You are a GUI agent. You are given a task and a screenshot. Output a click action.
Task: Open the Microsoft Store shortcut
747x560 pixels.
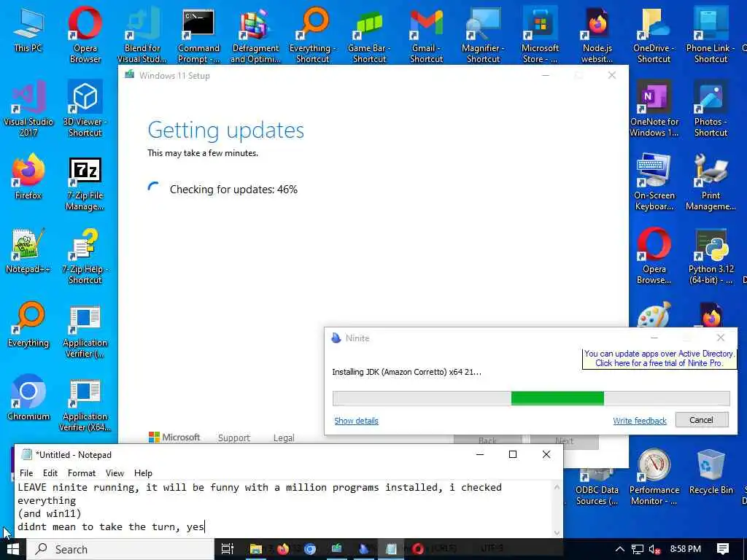pos(540,34)
